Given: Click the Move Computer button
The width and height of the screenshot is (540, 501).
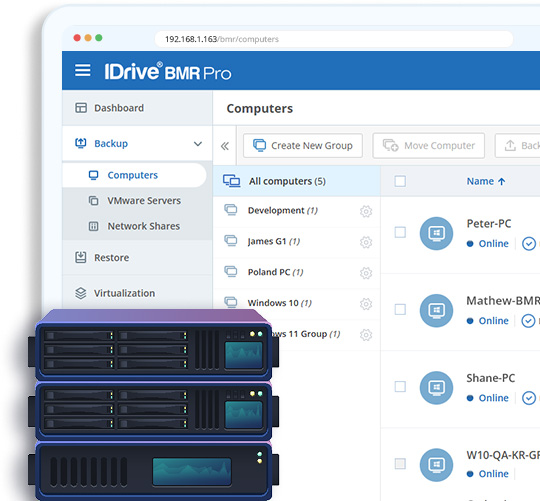Looking at the screenshot, I should click(x=429, y=146).
